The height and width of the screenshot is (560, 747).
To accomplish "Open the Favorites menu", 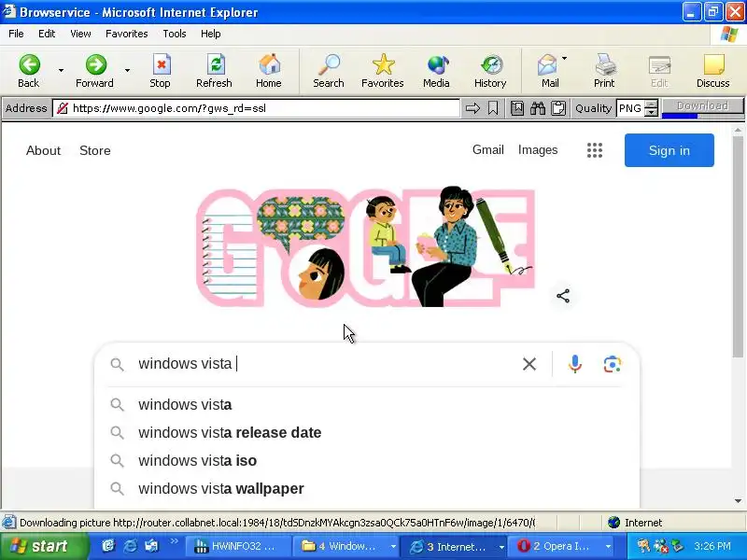I will point(127,34).
